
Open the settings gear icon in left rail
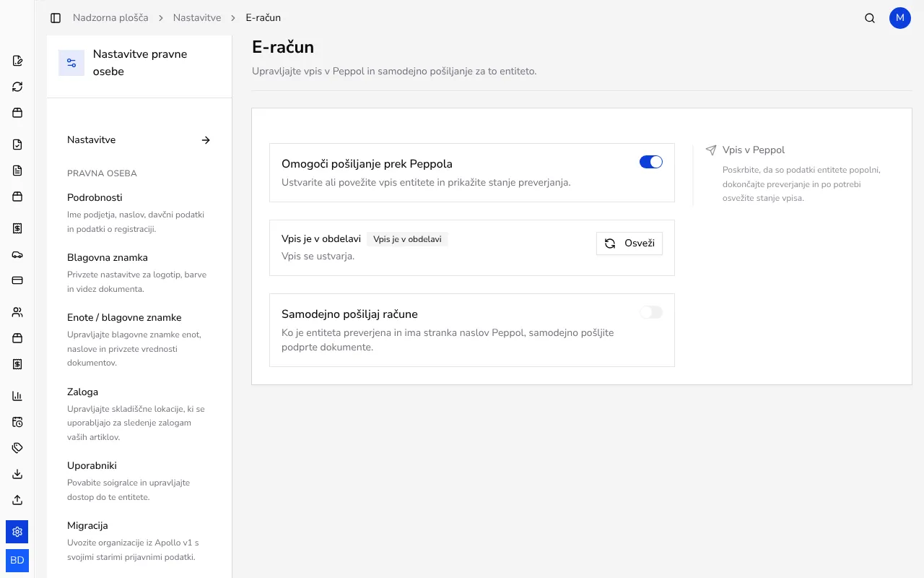[x=17, y=532]
